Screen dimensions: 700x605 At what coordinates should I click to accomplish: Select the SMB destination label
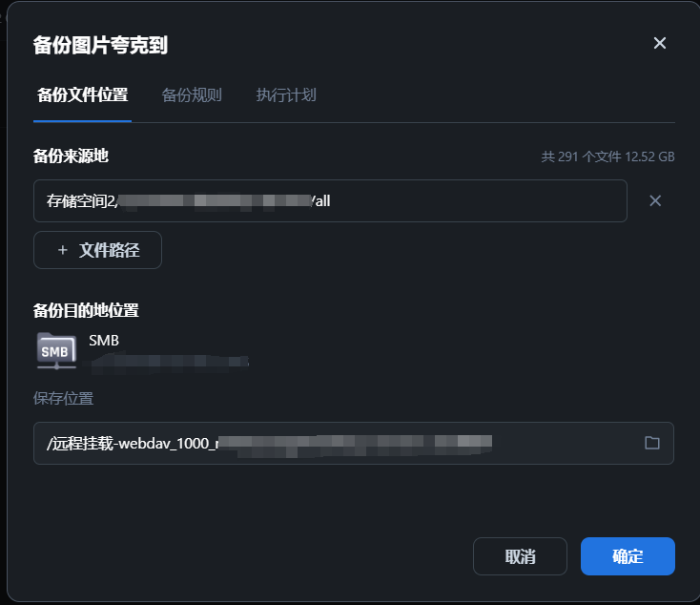point(104,341)
